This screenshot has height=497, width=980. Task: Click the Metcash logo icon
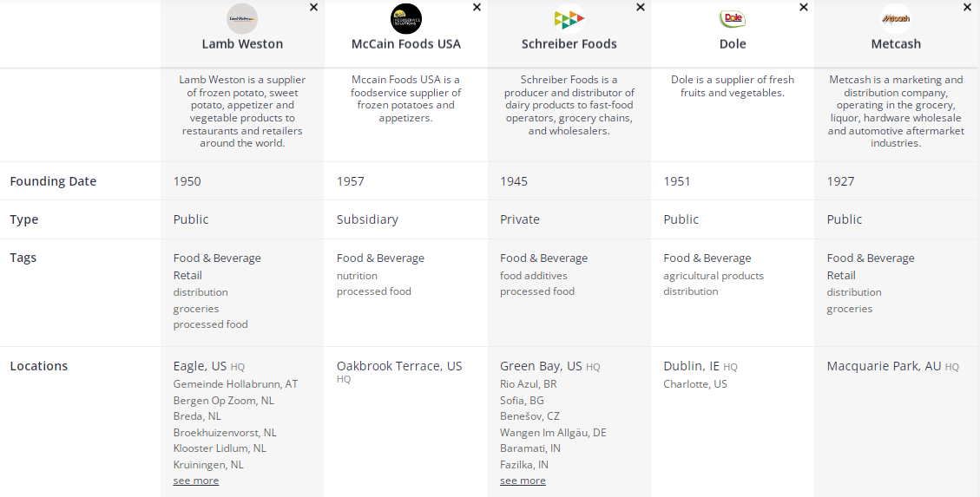click(895, 18)
